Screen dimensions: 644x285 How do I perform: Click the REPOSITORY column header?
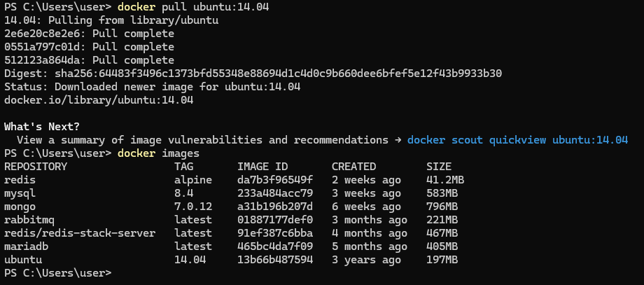click(x=35, y=167)
